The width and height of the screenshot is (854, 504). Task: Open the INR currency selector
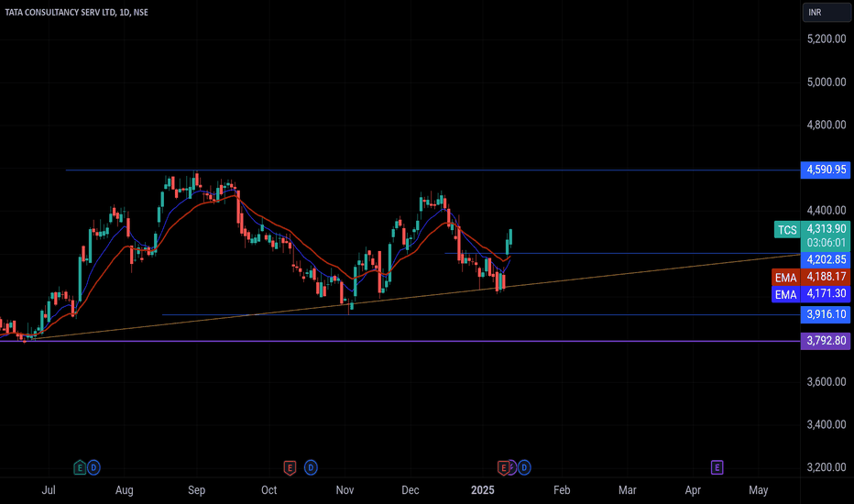pos(826,12)
